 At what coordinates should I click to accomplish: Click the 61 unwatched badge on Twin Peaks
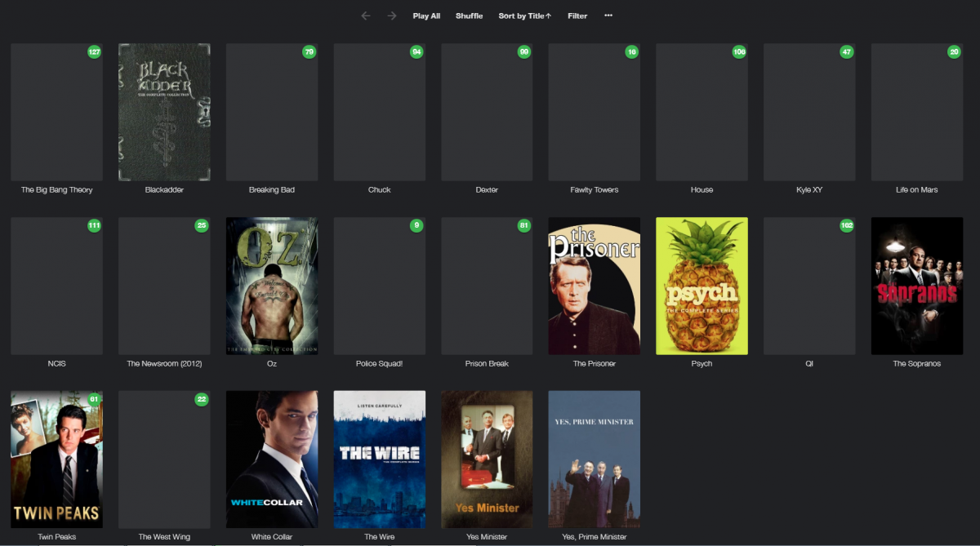(94, 399)
